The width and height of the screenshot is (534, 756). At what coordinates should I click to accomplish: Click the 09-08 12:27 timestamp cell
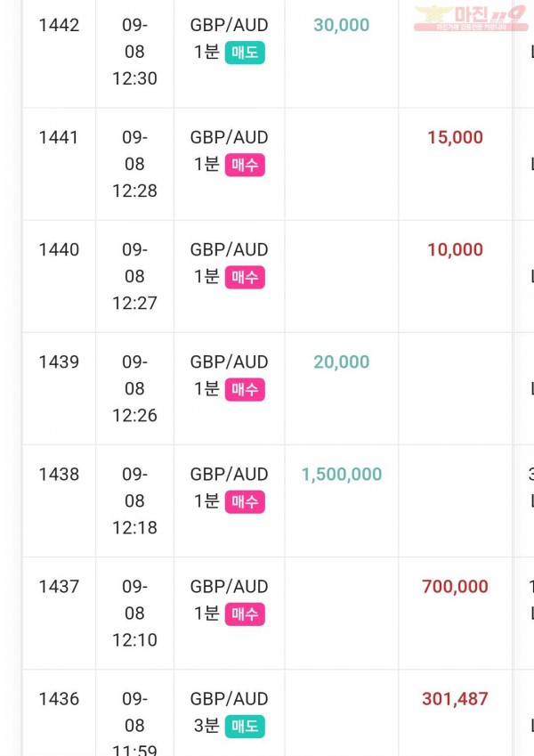[x=135, y=276]
